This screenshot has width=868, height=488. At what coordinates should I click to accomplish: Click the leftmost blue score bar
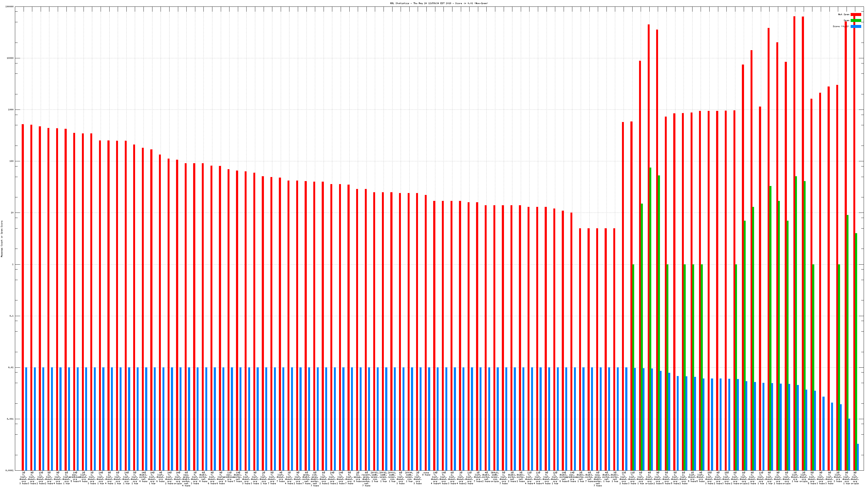click(26, 419)
